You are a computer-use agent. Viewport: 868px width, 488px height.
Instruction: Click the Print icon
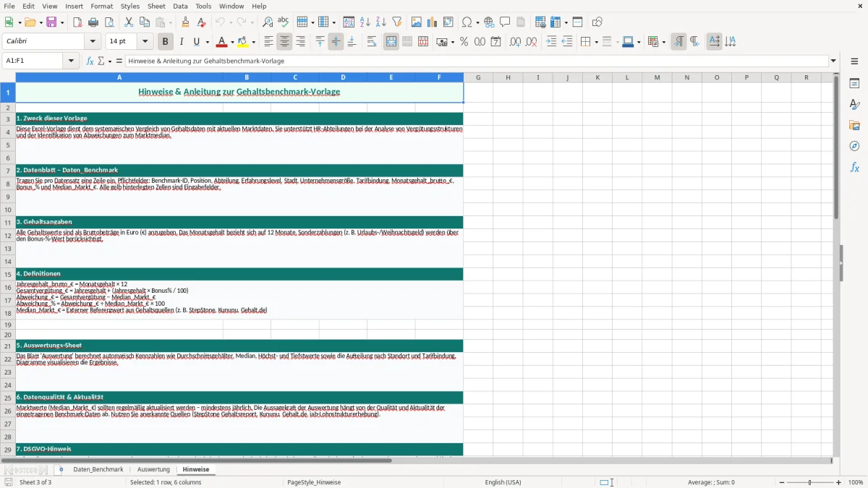pos(93,22)
